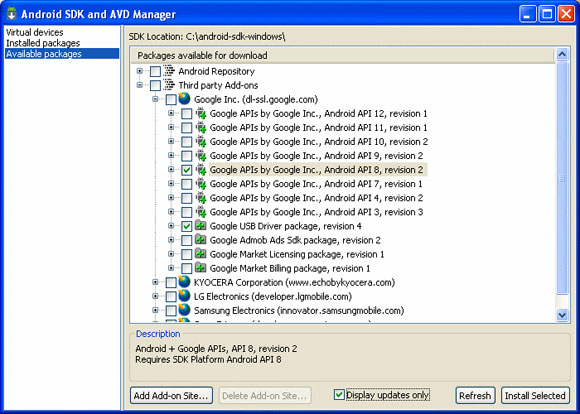Expand the Android API 12 Google APIs row

tap(171, 113)
